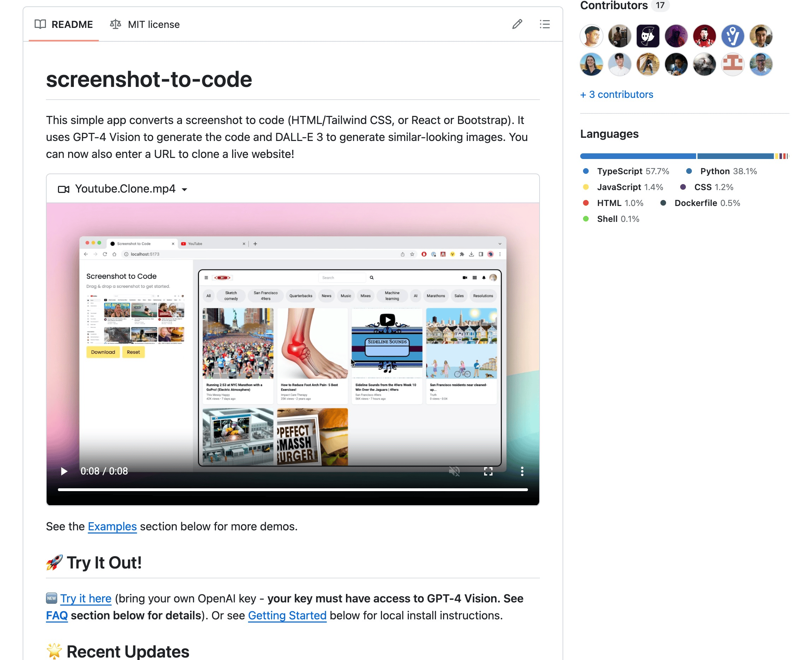Viewport: 812px width, 660px height.
Task: Select the CSS 1.2% language entry
Action: (x=707, y=187)
